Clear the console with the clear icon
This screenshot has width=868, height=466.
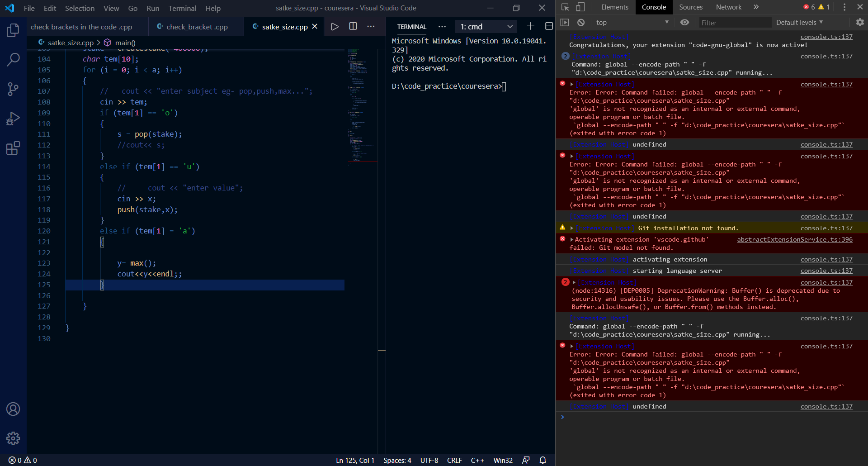[581, 22]
